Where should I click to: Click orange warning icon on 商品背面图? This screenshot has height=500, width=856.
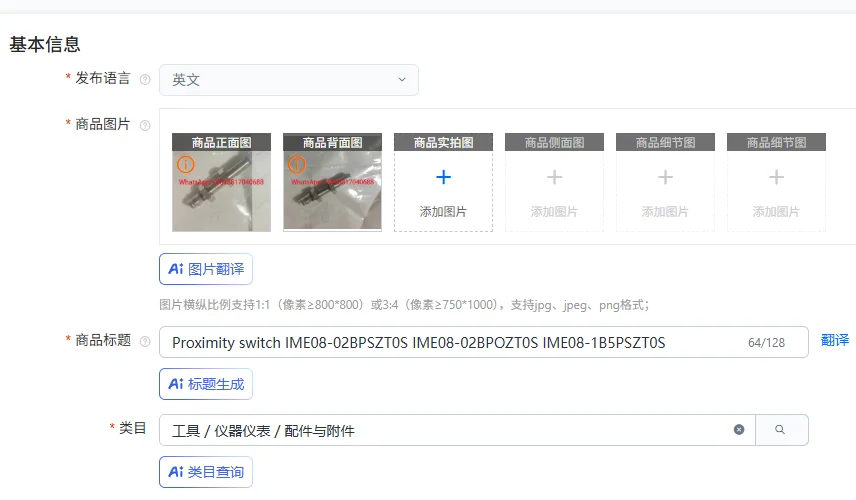[297, 164]
